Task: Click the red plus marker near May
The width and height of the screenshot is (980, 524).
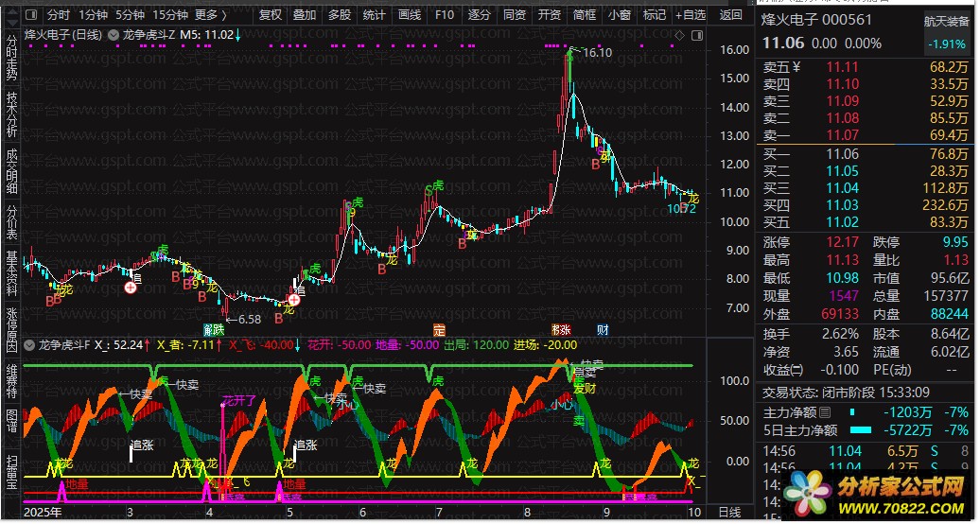Action: click(294, 300)
